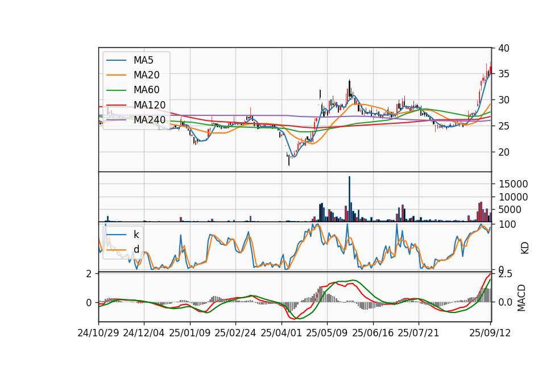Click the 25/07/21 date axis label
Image resolution: width=546 pixels, height=392 pixels.
pos(419,333)
